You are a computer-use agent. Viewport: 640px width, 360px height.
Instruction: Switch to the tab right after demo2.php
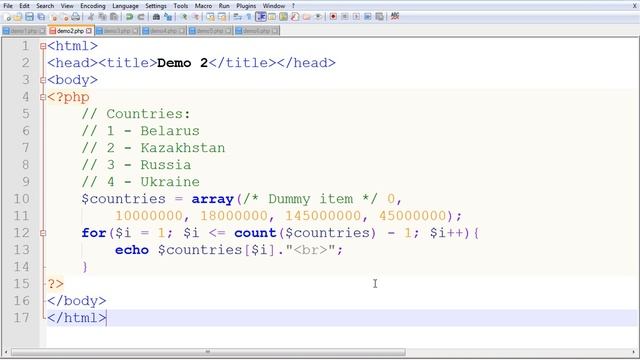[x=118, y=31]
